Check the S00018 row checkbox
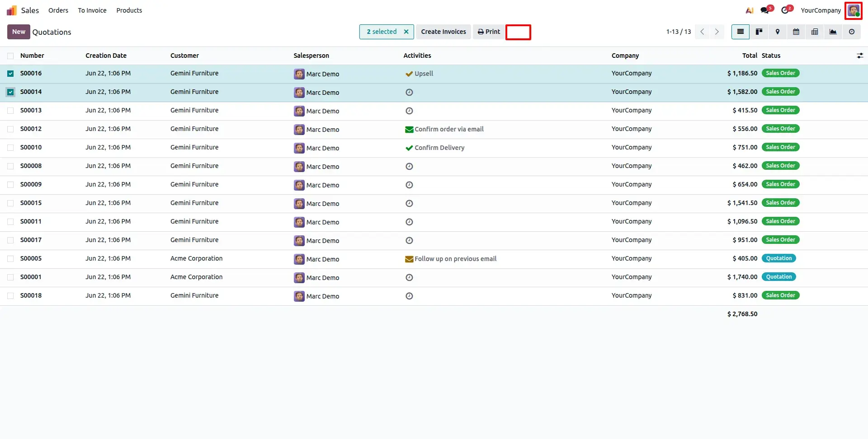Image resolution: width=868 pixels, height=439 pixels. coord(10,296)
